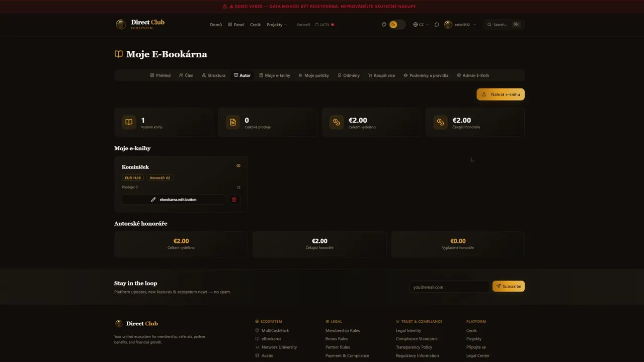Toggle visibility of the Kominíček e-book
This screenshot has height=362, width=644.
point(238,166)
